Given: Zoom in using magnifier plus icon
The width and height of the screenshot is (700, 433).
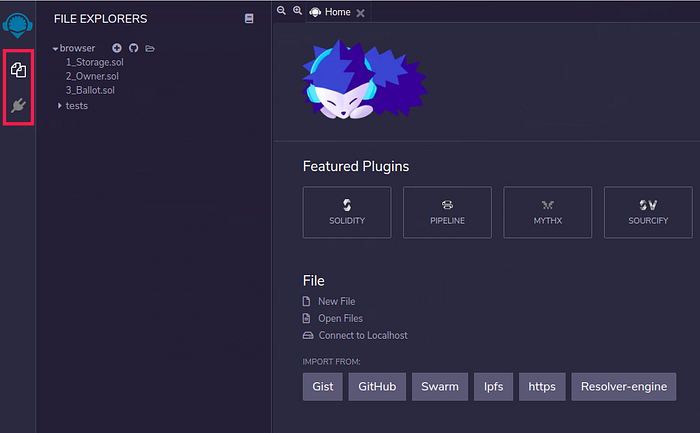Looking at the screenshot, I should tap(297, 10).
